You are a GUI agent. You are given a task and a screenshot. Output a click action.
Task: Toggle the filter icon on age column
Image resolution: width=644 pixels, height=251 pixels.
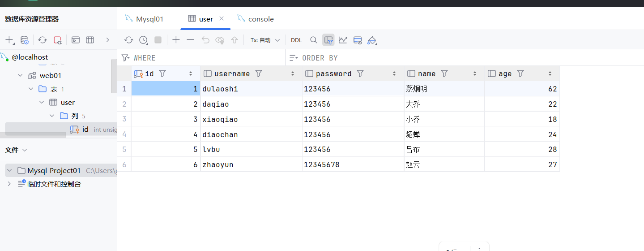coord(520,74)
